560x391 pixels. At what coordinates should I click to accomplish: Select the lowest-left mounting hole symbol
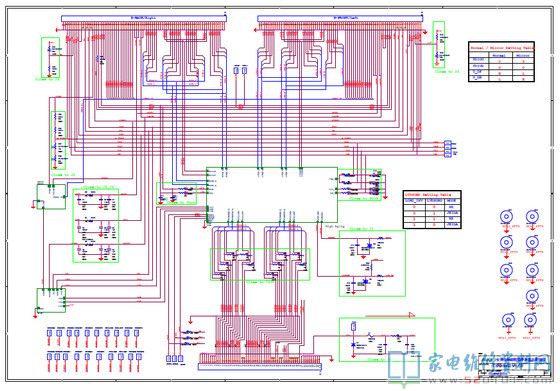coord(508,320)
